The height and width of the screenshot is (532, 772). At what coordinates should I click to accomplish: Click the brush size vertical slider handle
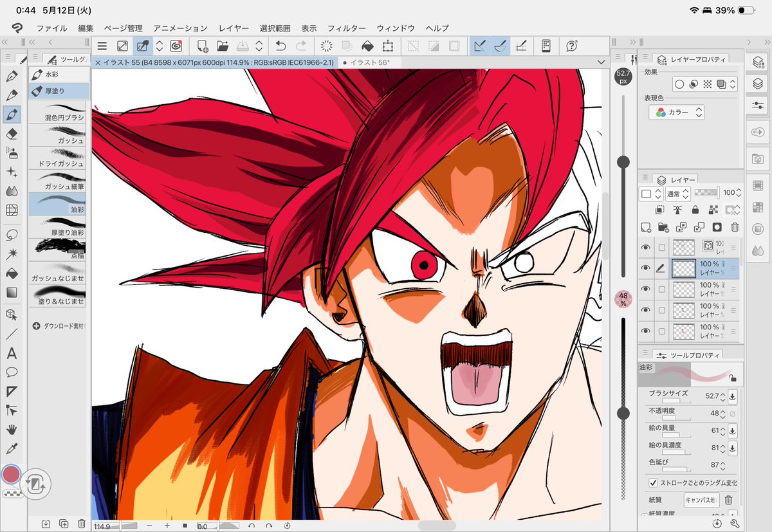(623, 162)
